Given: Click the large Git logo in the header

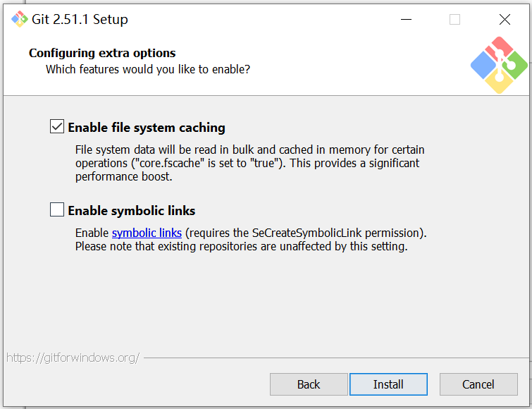Looking at the screenshot, I should point(499,66).
